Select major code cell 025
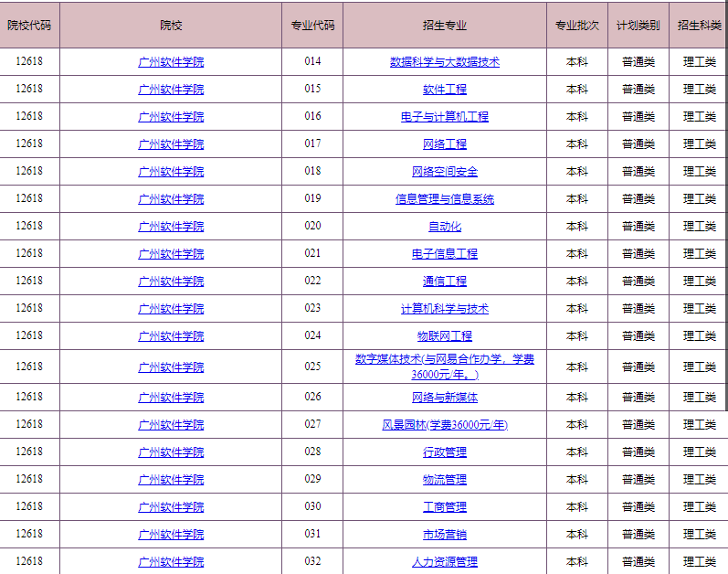This screenshot has width=728, height=574. [x=312, y=367]
